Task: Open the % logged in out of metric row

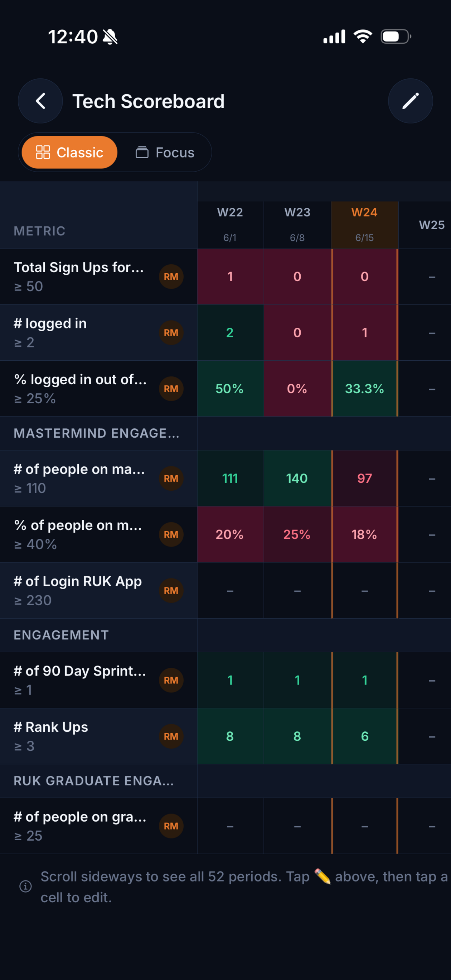Action: coord(98,388)
